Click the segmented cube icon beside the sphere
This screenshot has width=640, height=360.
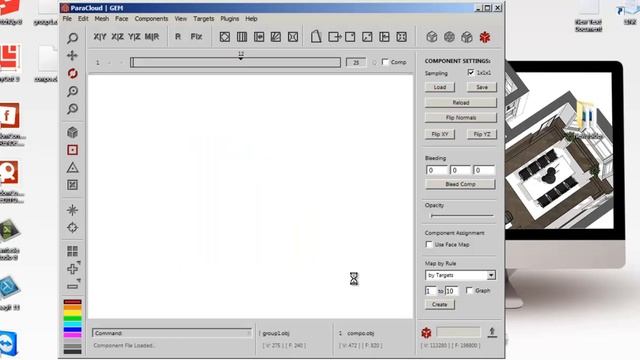coord(467,37)
